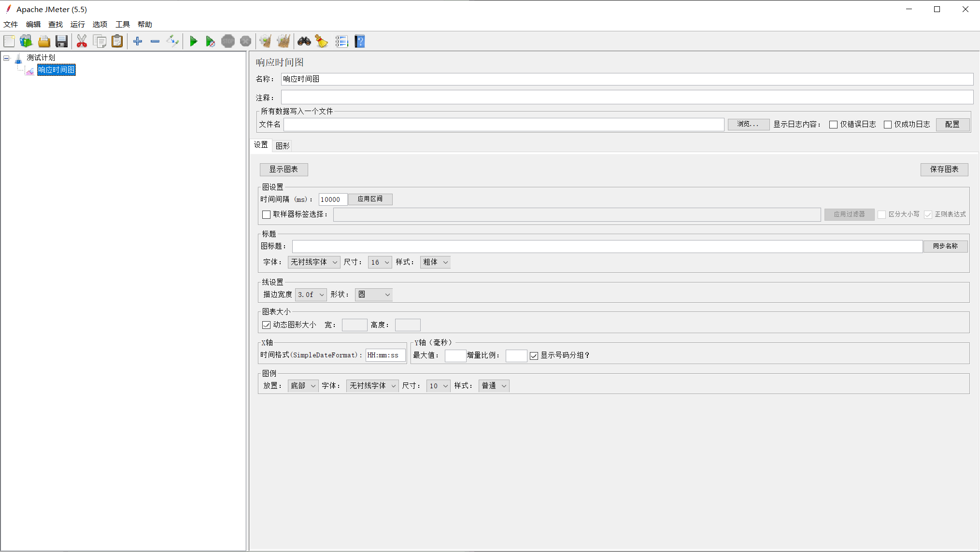The width and height of the screenshot is (980, 552).
Task: Click the Shutdown test icon
Action: (245, 42)
